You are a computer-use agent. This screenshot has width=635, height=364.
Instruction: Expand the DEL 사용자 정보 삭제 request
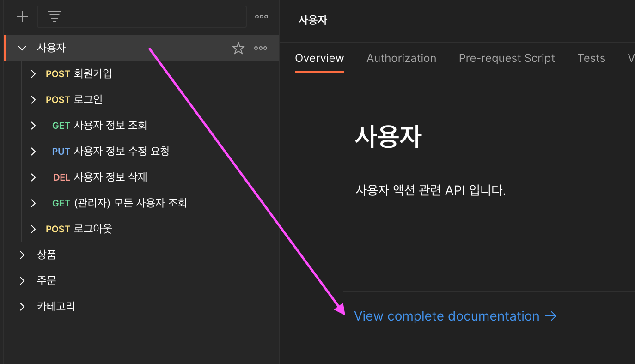tap(33, 177)
